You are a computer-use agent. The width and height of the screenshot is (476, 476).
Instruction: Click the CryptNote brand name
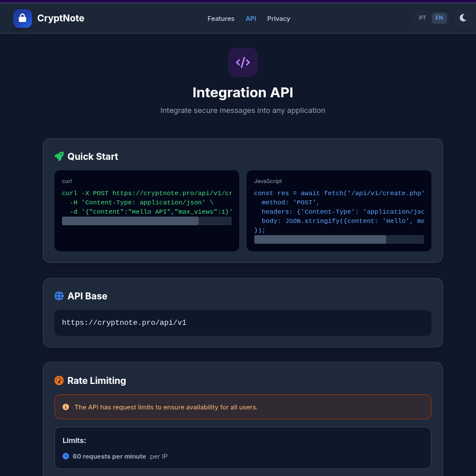(61, 18)
